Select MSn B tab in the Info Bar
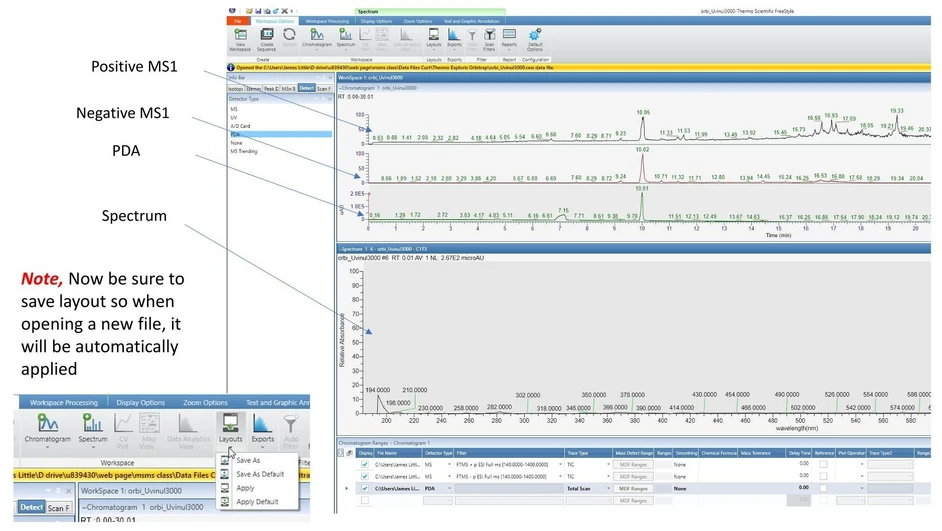The width and height of the screenshot is (942, 531). [288, 88]
